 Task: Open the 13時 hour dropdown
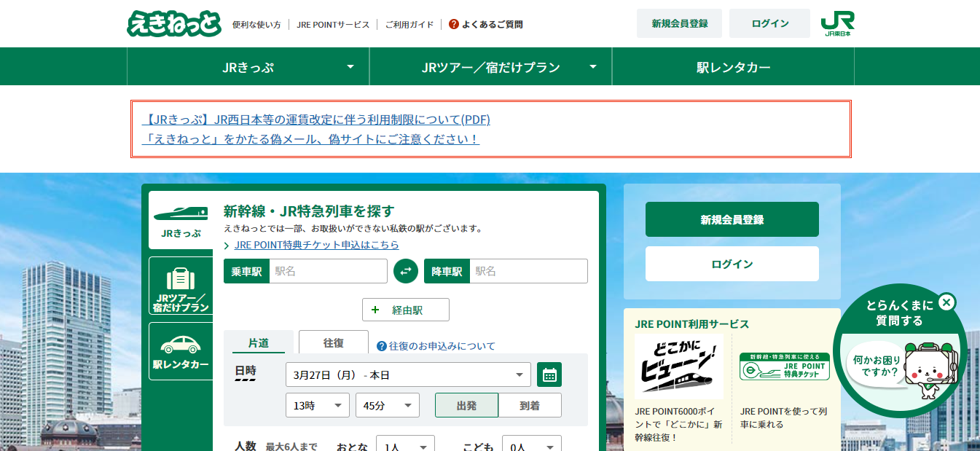(x=317, y=405)
